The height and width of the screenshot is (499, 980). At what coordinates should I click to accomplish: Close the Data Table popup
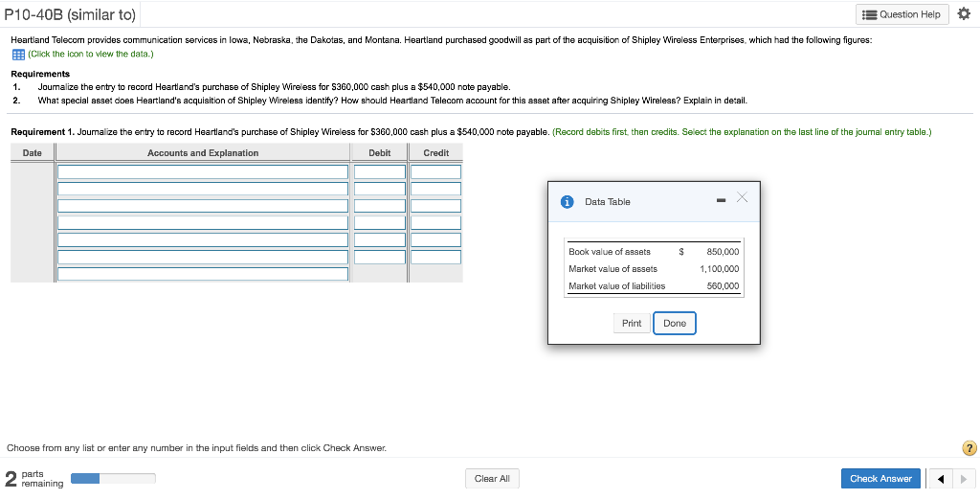pyautogui.click(x=742, y=198)
